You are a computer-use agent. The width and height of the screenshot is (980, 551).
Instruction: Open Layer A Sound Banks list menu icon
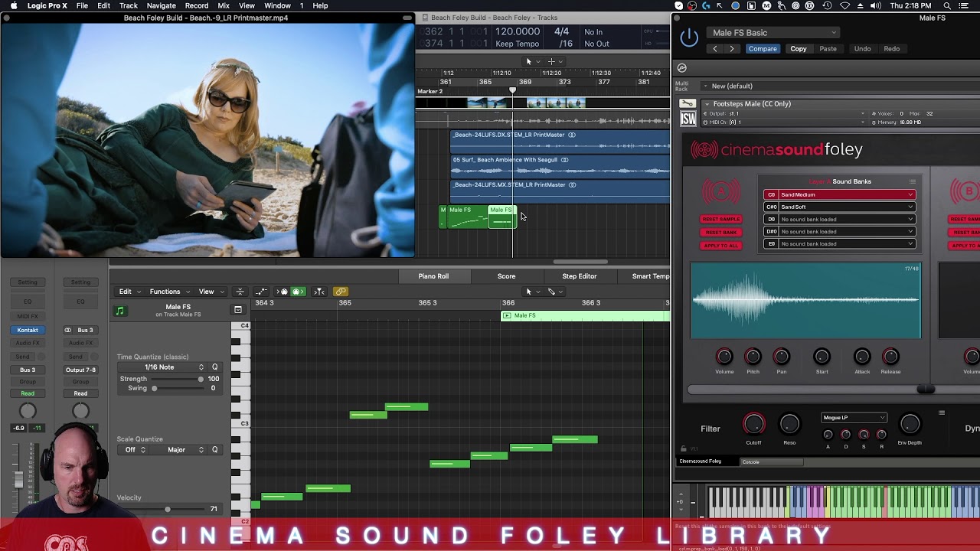tap(912, 181)
